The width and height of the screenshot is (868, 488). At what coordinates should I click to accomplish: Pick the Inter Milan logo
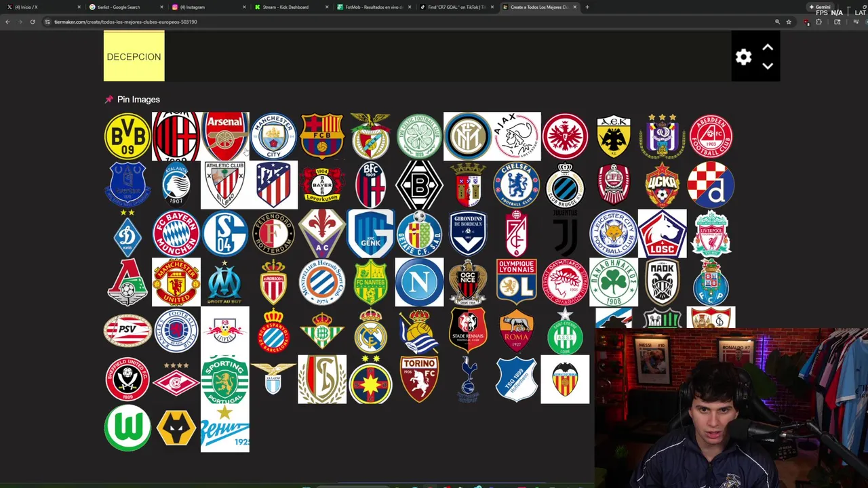(x=468, y=136)
